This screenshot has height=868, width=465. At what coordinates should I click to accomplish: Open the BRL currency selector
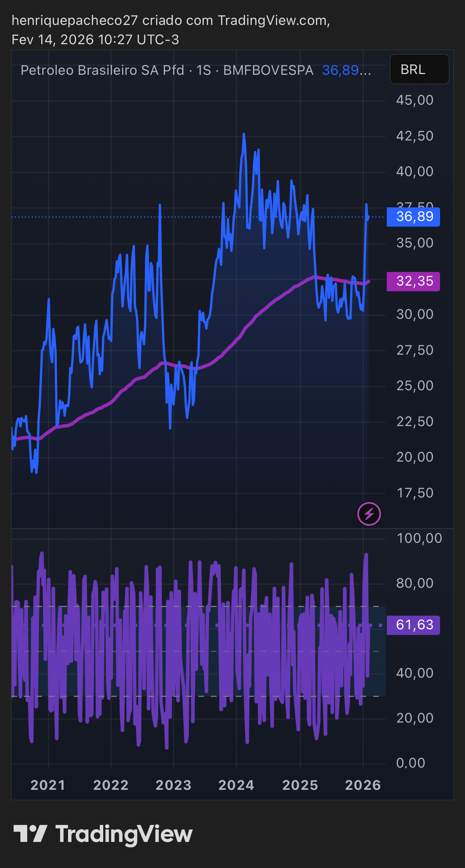[x=419, y=69]
